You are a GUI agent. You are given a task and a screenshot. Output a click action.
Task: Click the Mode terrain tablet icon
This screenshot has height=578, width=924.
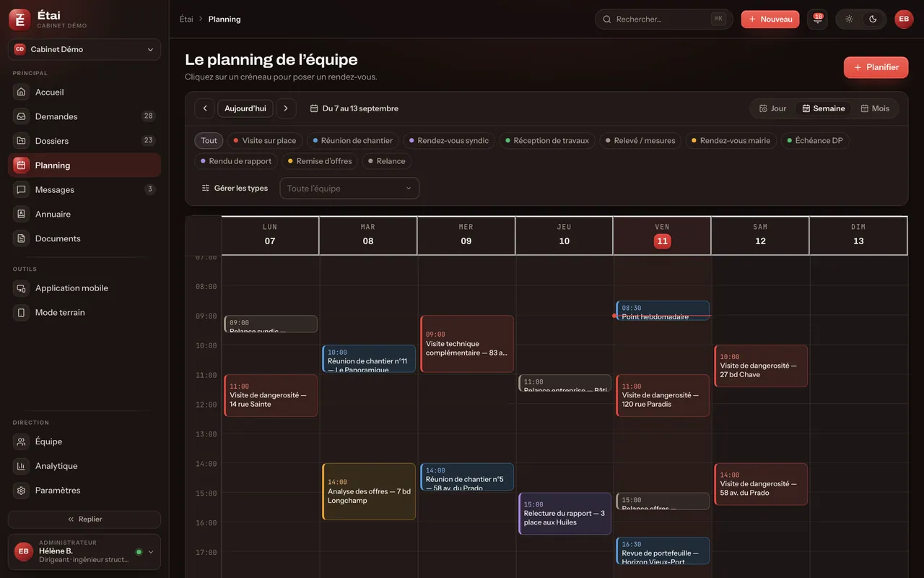pyautogui.click(x=21, y=313)
